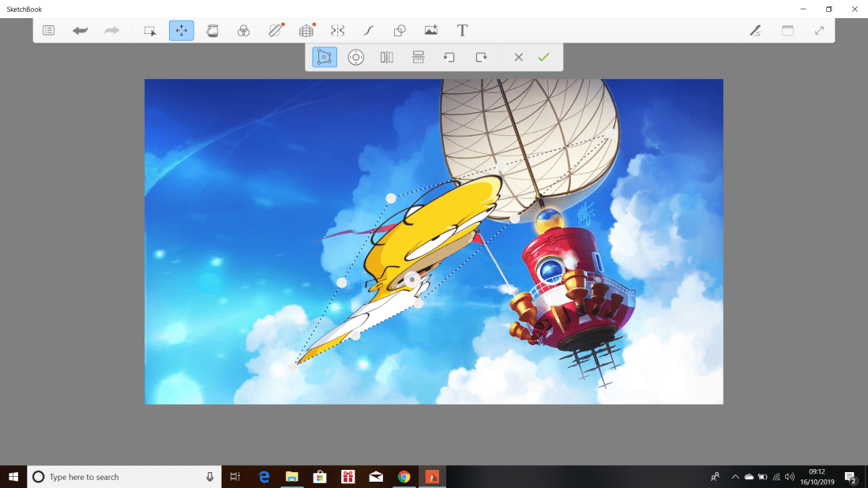The width and height of the screenshot is (868, 488).
Task: Select the Symmetry tool
Action: 338,30
